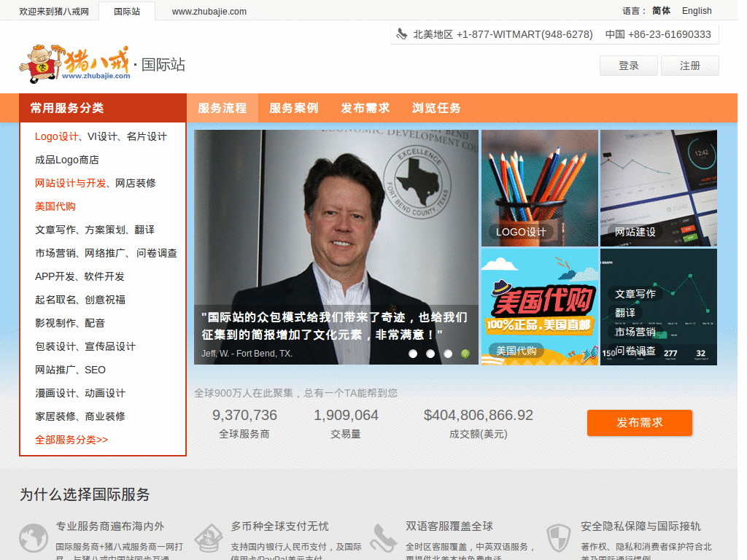This screenshot has height=560, width=747.
Task: Open the 浏览任务 navigation tab
Action: click(436, 108)
